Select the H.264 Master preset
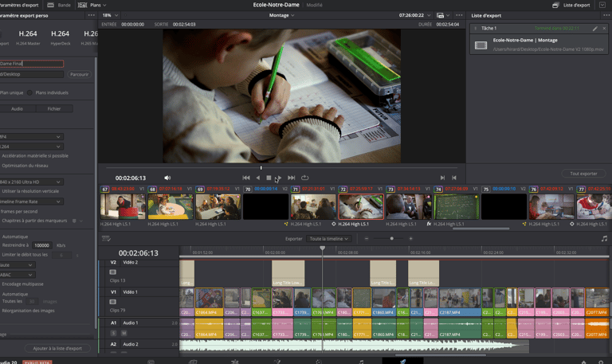This screenshot has width=612, height=364. pyautogui.click(x=28, y=37)
